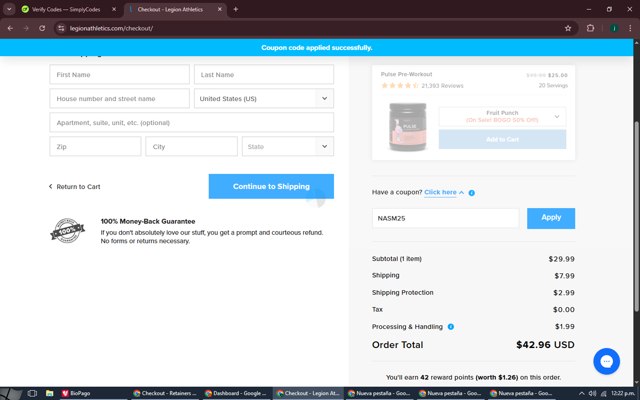Open Windows Start button
The width and height of the screenshot is (640, 400).
point(11,393)
